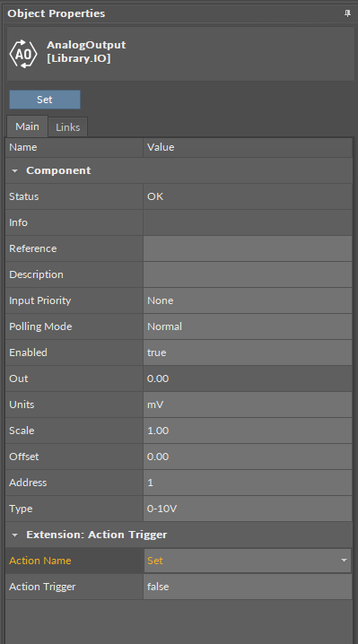The image size is (358, 644).
Task: Edit the Scale value 1.00
Action: coord(248,431)
